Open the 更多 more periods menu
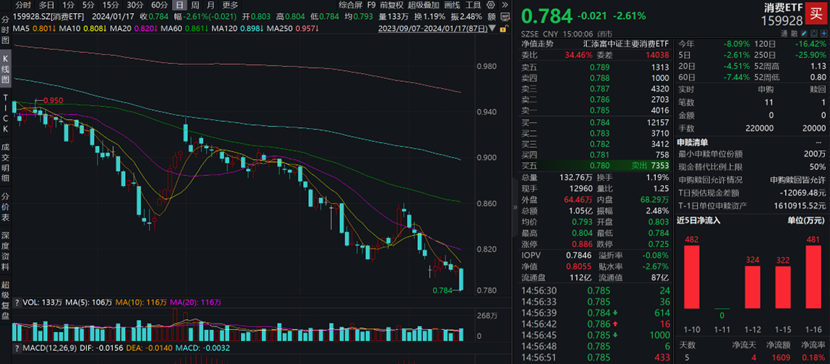 pyautogui.click(x=230, y=5)
